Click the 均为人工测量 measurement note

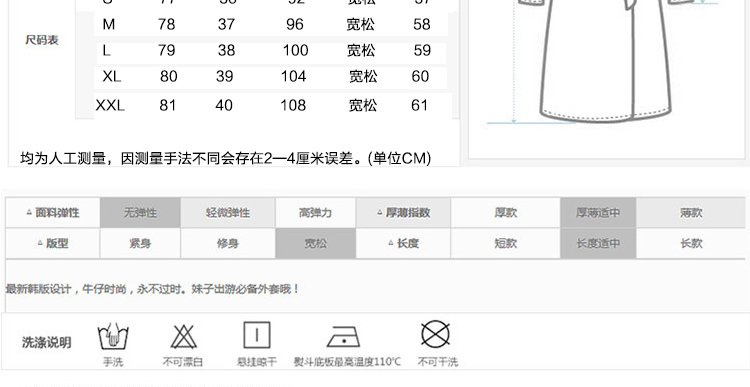point(225,158)
